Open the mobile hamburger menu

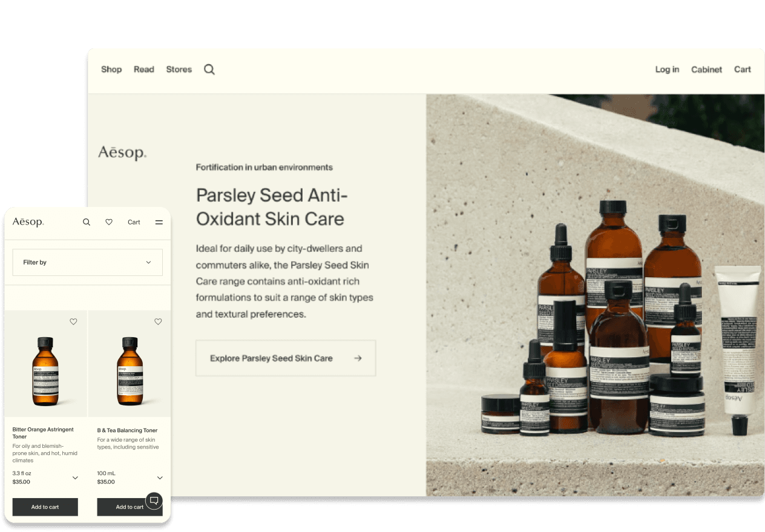coord(159,222)
